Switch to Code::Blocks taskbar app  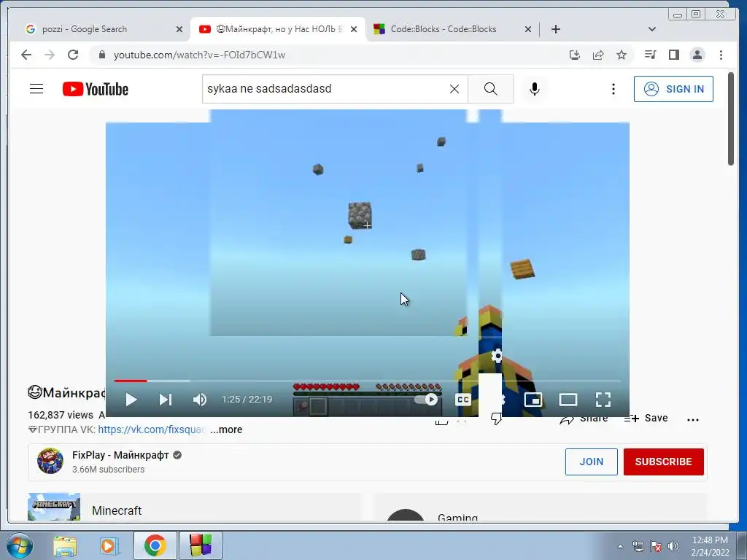201,545
